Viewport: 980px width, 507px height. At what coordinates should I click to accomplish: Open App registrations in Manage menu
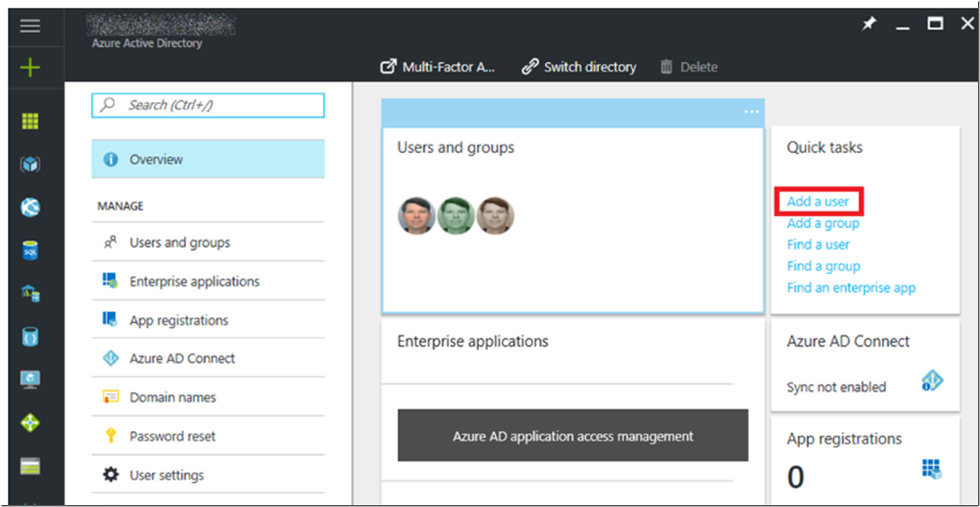click(x=208, y=320)
